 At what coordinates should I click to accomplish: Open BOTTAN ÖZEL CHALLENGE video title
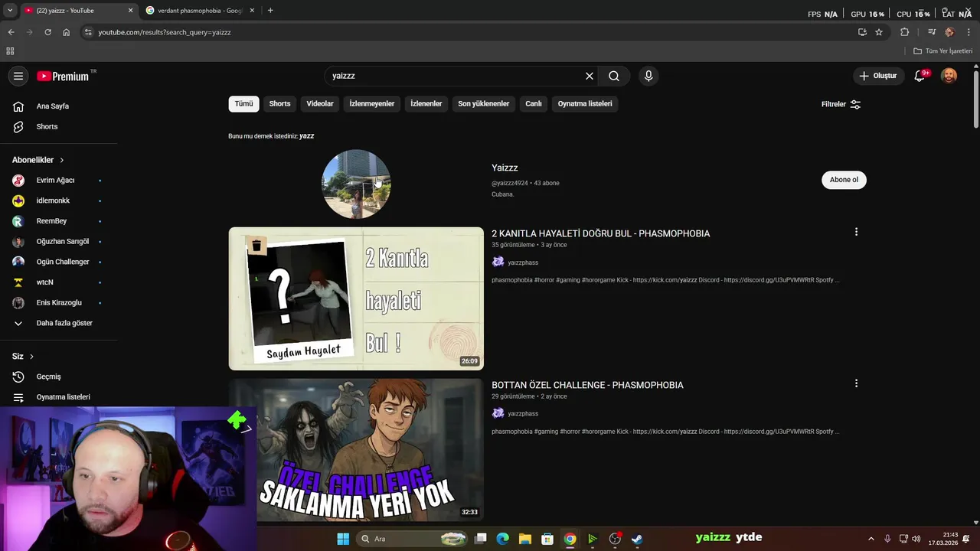(x=587, y=385)
